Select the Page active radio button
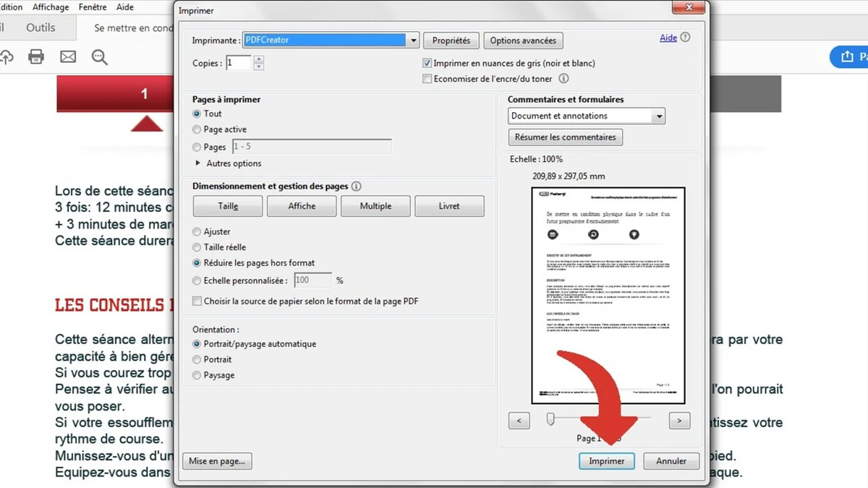 click(197, 129)
